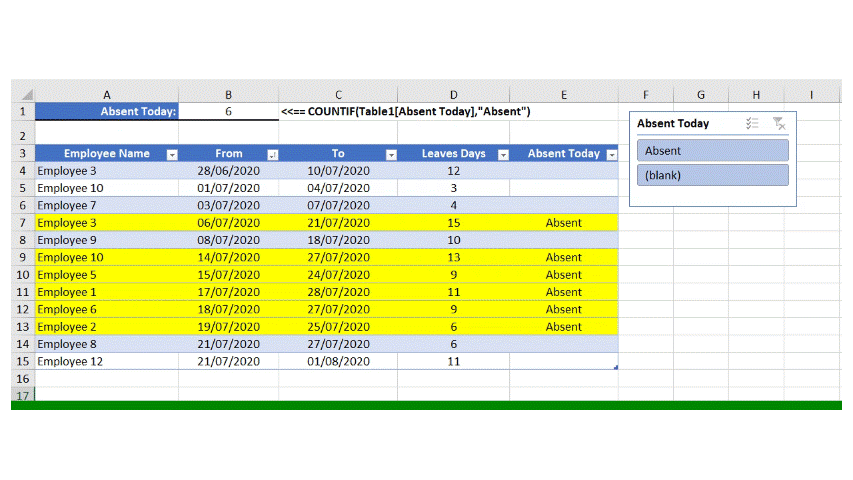The height and width of the screenshot is (480, 853).
Task: Click the 08/07/2020 From date
Action: [228, 240]
